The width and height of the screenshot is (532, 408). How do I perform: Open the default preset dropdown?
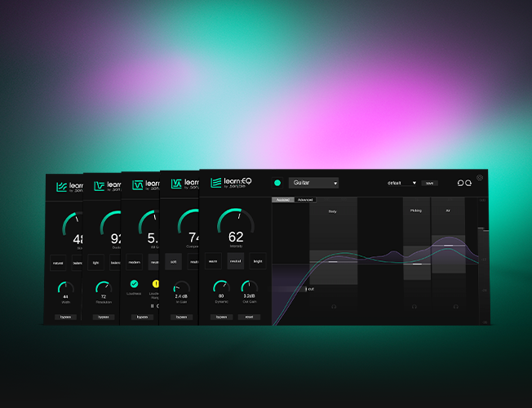[x=402, y=183]
